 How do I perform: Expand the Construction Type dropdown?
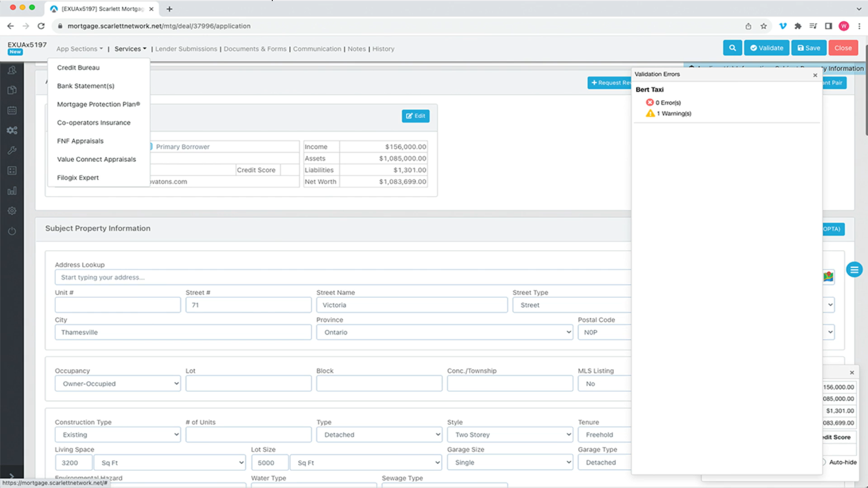tap(118, 435)
